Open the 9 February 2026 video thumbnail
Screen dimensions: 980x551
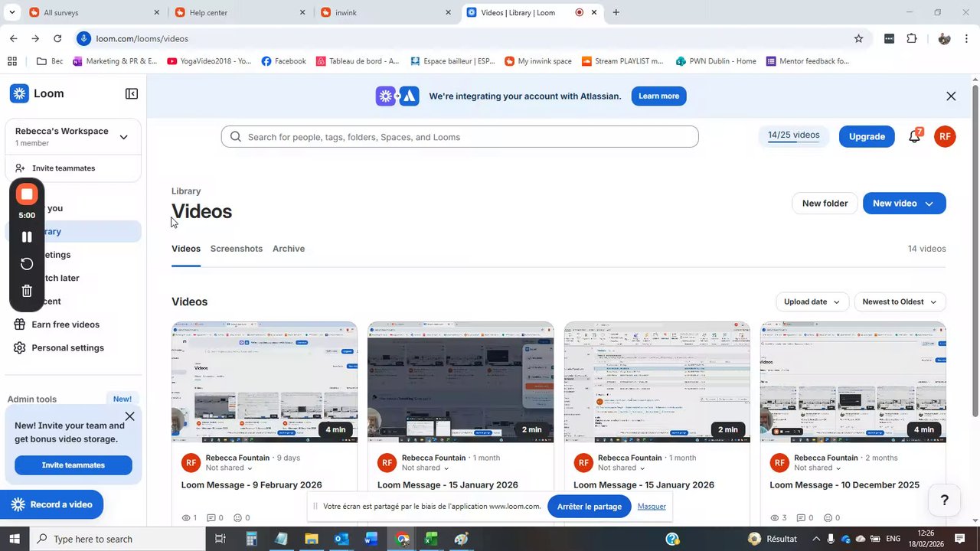pos(264,382)
